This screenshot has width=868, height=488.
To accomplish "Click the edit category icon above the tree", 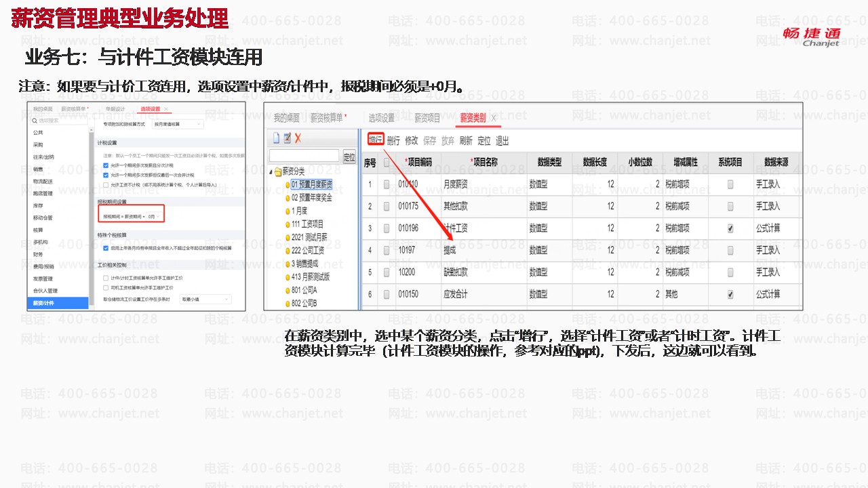I will point(287,138).
